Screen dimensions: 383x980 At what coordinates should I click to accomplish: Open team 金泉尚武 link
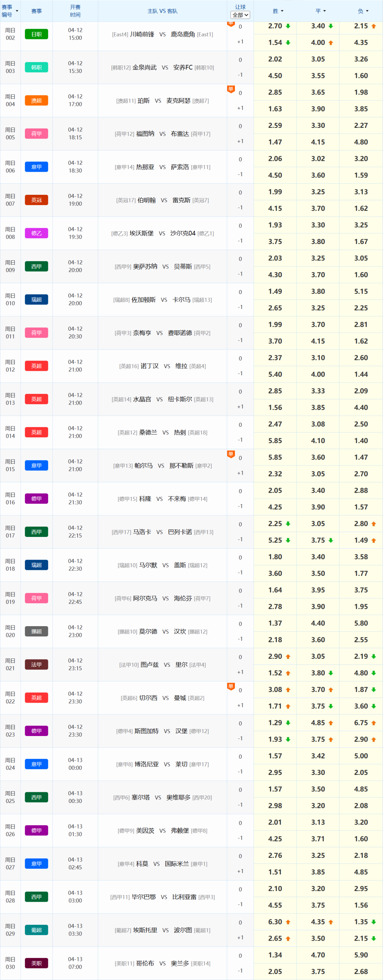point(144,67)
